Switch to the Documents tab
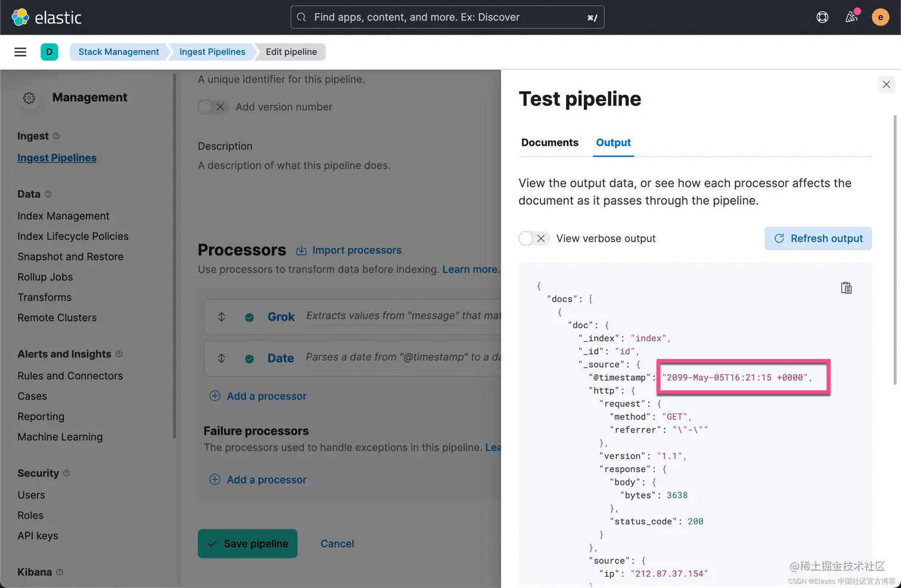The width and height of the screenshot is (901, 588). [x=549, y=142]
